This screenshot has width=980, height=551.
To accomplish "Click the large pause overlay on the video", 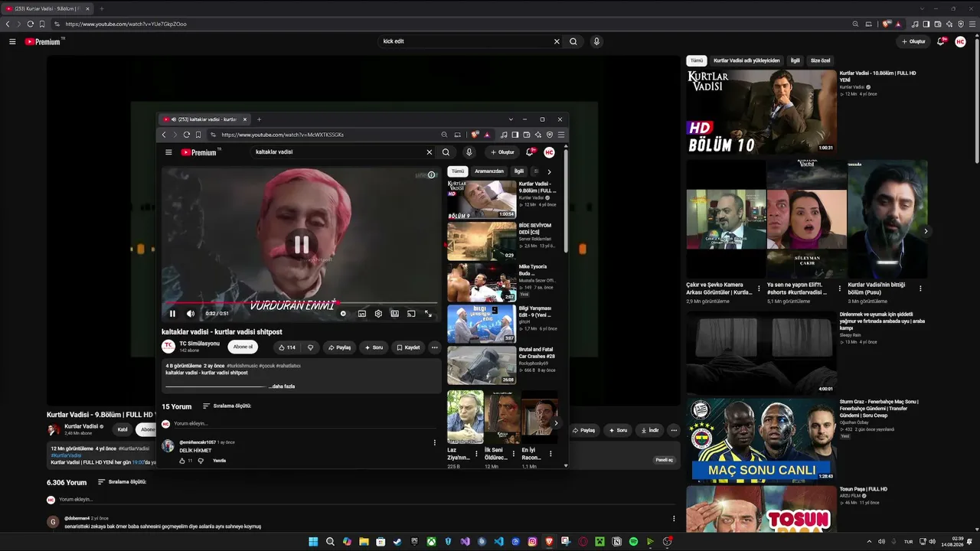I will click(x=302, y=244).
